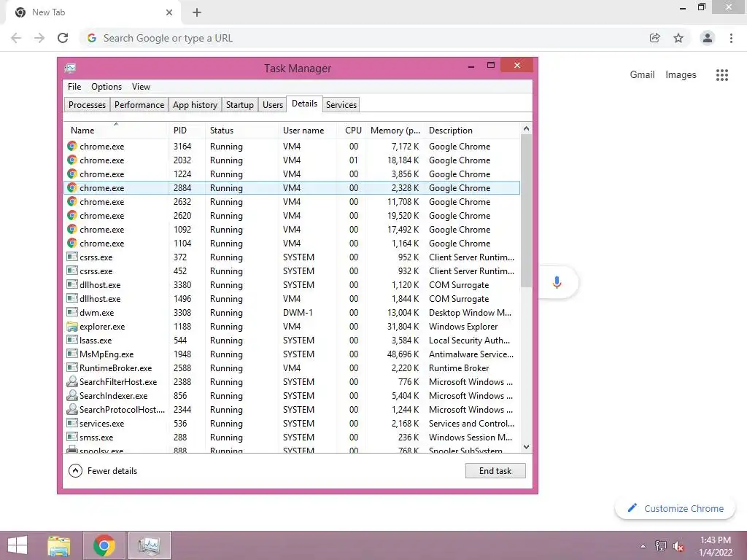Switch to the Services tab

pos(341,105)
